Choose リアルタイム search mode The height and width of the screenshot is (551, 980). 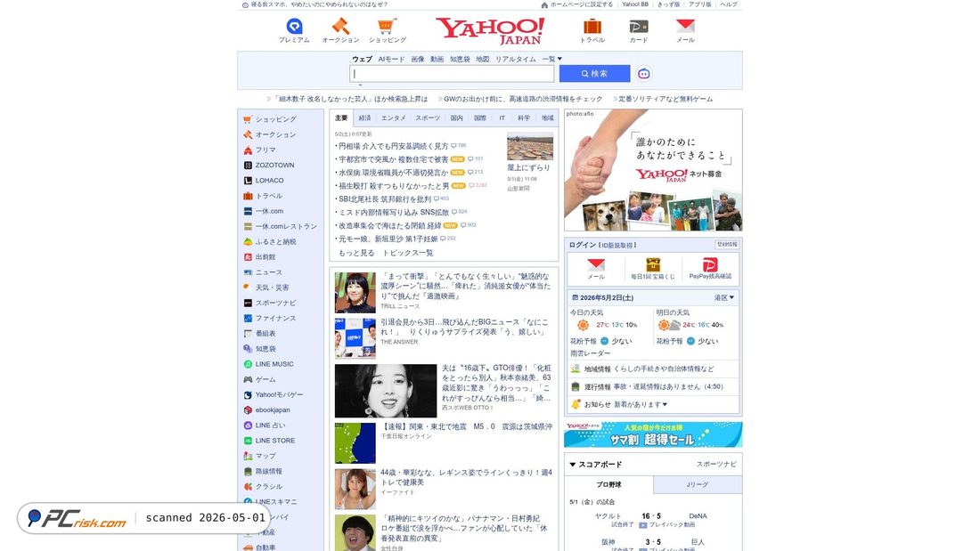pos(516,59)
